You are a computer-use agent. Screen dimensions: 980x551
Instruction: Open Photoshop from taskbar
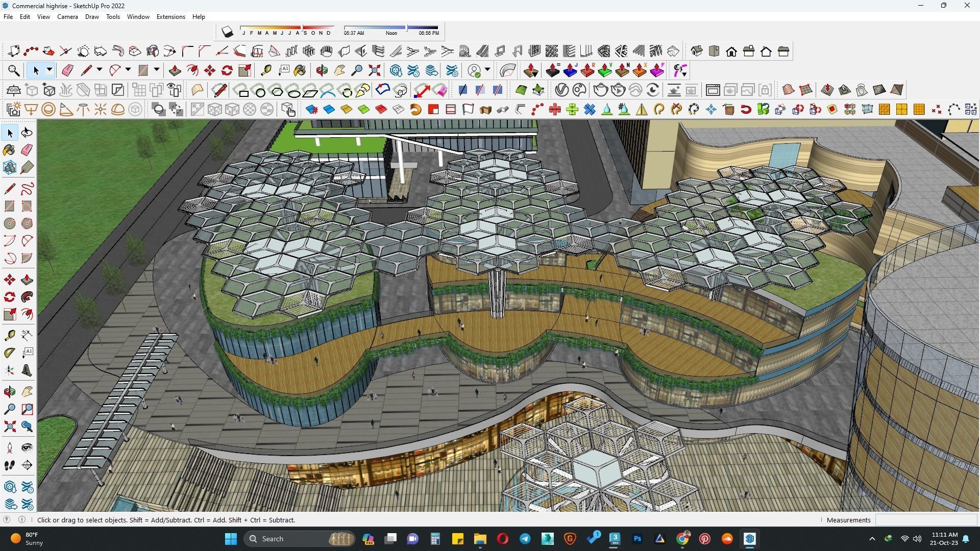coord(637,539)
